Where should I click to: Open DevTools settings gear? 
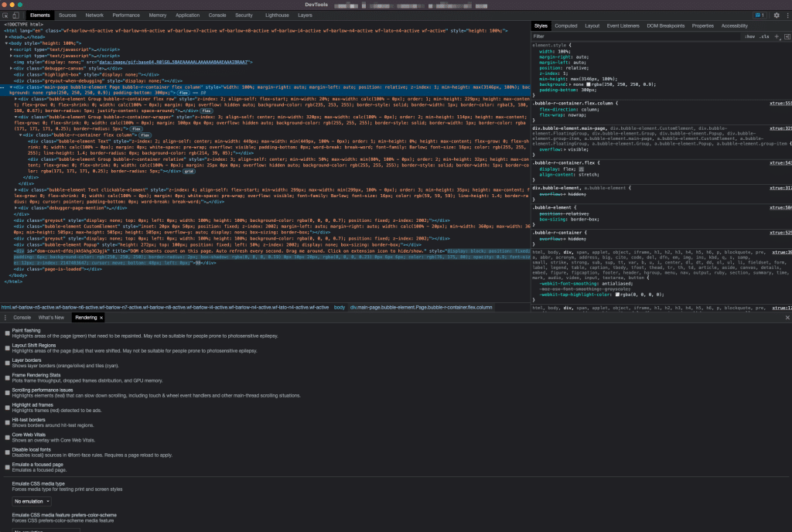pyautogui.click(x=777, y=15)
